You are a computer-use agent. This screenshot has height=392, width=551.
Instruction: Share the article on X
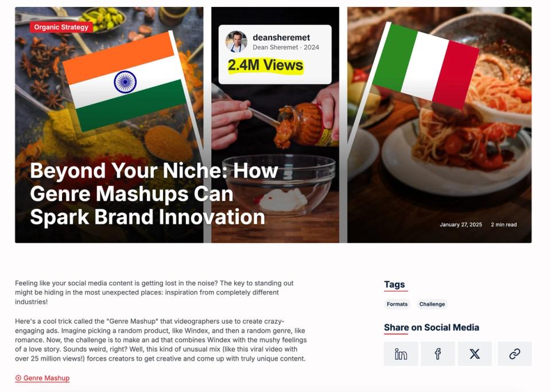[475, 354]
